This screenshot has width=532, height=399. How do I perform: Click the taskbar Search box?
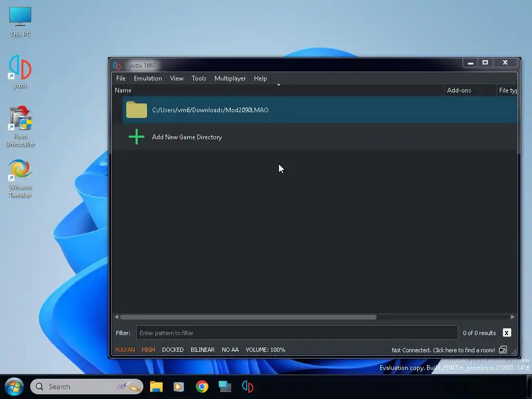87,387
